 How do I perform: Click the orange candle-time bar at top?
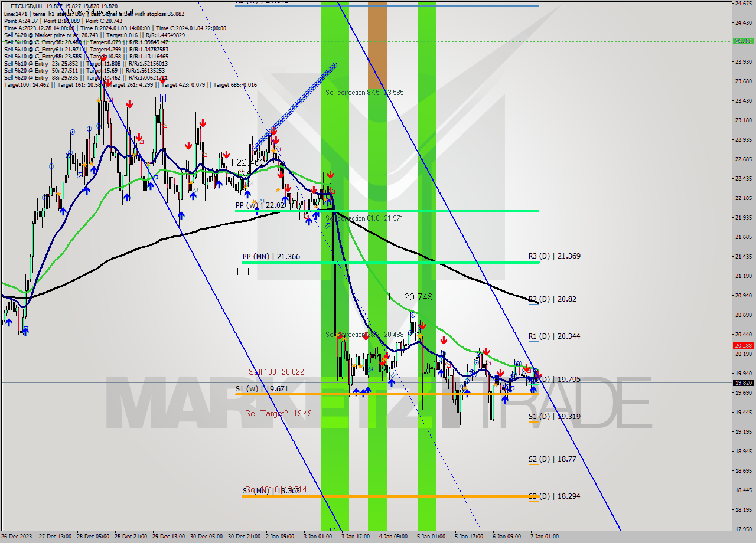pyautogui.click(x=377, y=45)
